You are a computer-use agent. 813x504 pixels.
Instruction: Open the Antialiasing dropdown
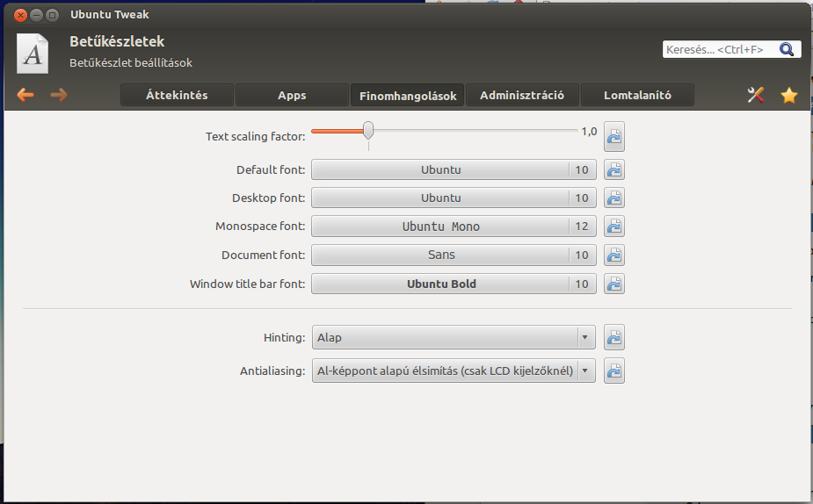tap(454, 371)
